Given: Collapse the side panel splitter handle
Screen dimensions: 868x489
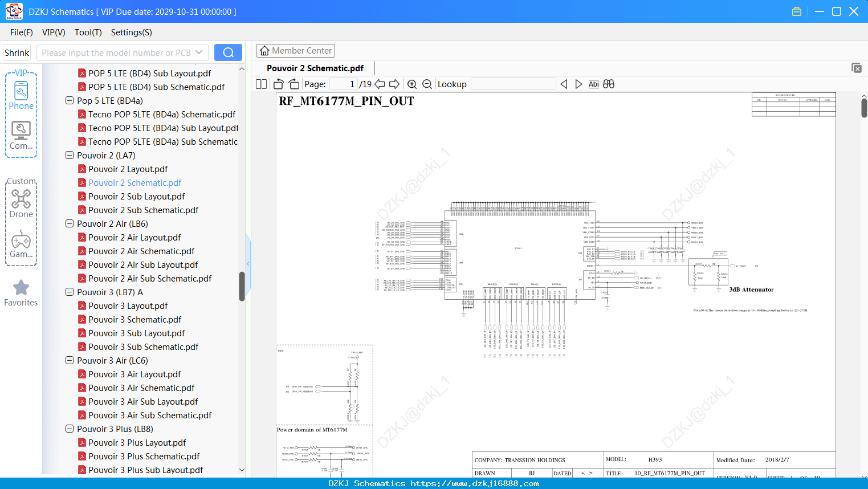Looking at the screenshot, I should click(x=248, y=263).
